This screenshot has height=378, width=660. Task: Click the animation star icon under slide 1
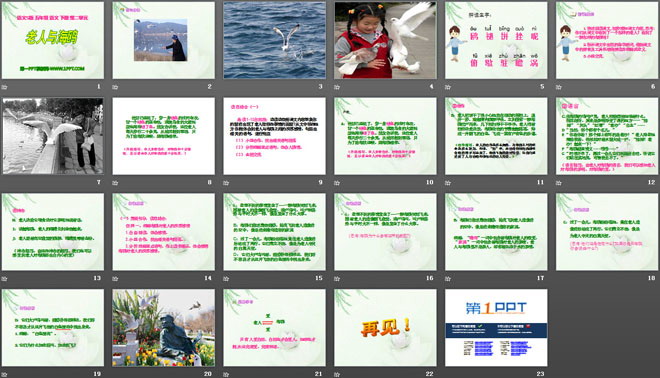pos(5,87)
